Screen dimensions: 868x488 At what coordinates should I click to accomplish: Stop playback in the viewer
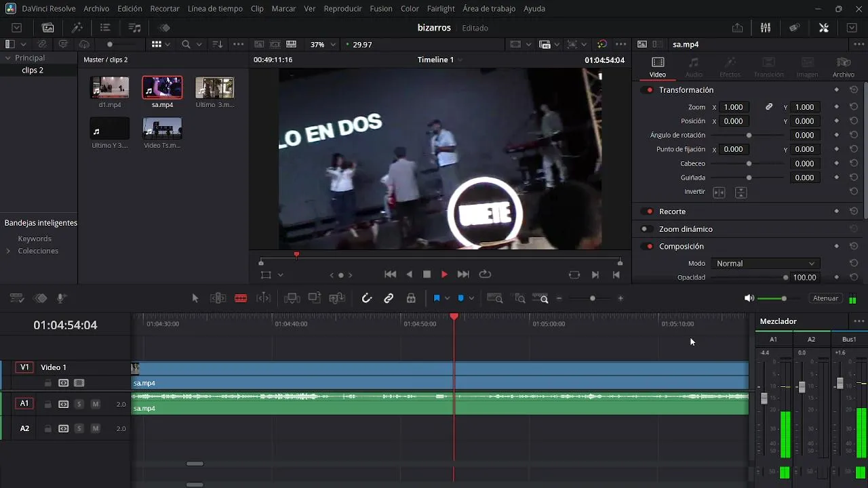tap(427, 274)
